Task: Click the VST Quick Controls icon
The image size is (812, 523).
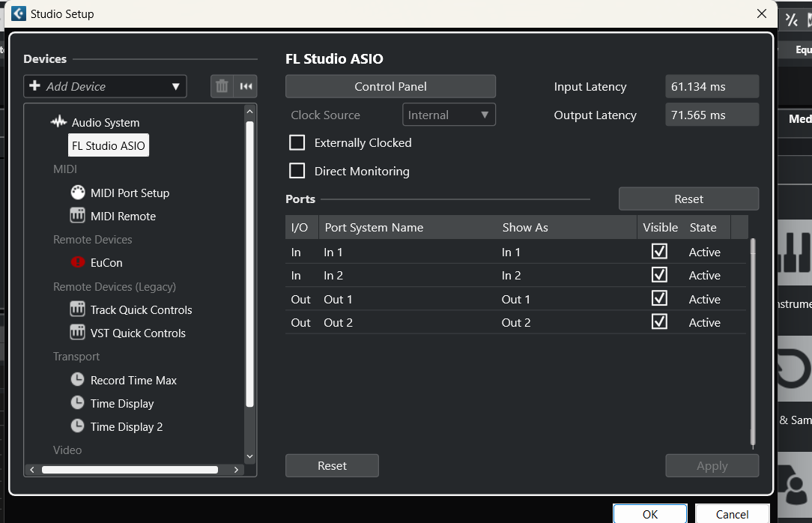Action: click(78, 332)
